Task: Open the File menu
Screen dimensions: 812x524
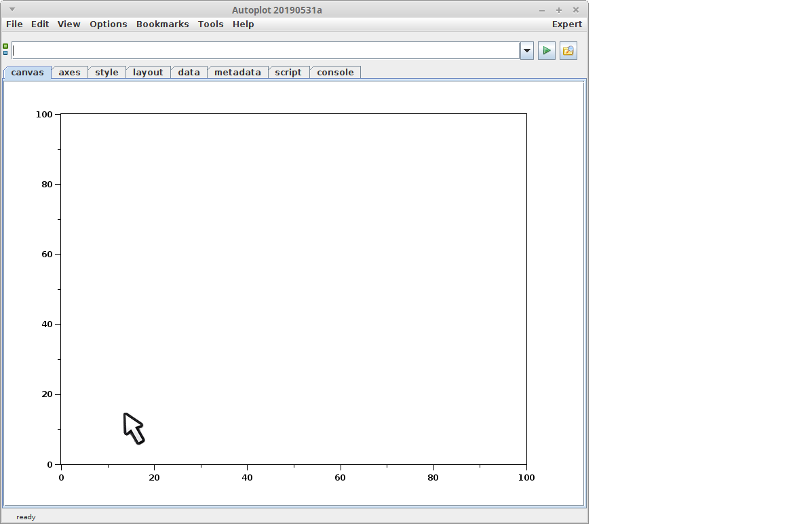Action: pyautogui.click(x=14, y=24)
